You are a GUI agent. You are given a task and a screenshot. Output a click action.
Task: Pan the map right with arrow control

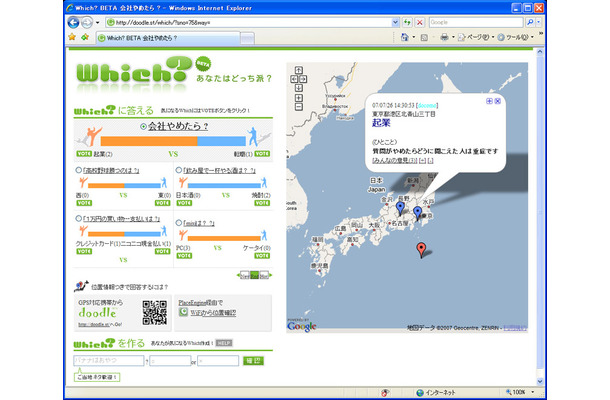pos(303,79)
